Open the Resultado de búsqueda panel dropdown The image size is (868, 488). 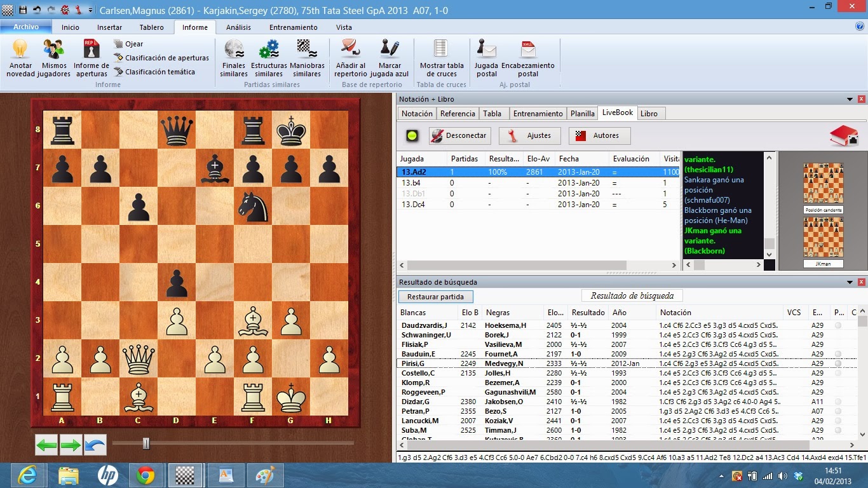850,281
